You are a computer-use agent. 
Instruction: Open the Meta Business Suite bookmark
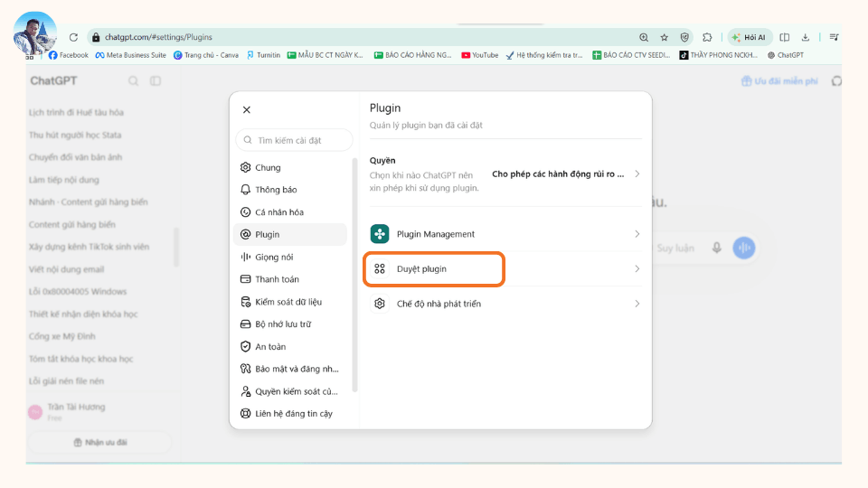[x=130, y=55]
